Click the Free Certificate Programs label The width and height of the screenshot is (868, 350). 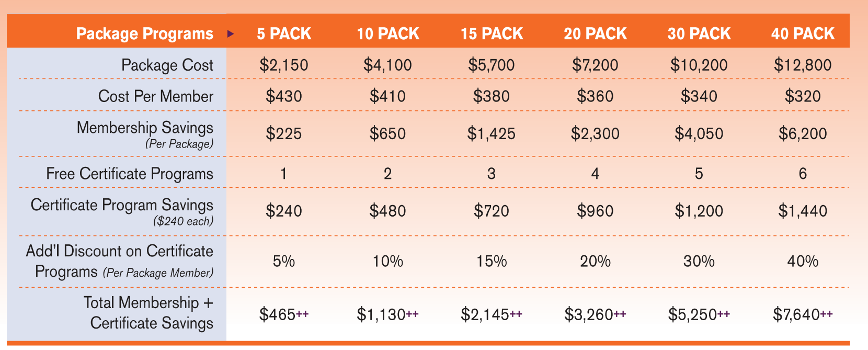(x=130, y=174)
